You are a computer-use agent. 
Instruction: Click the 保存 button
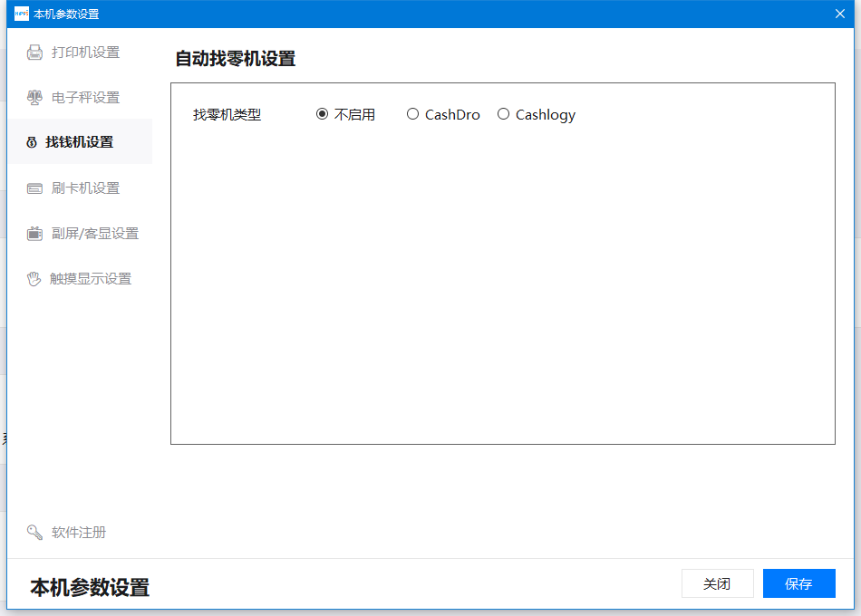tap(799, 583)
